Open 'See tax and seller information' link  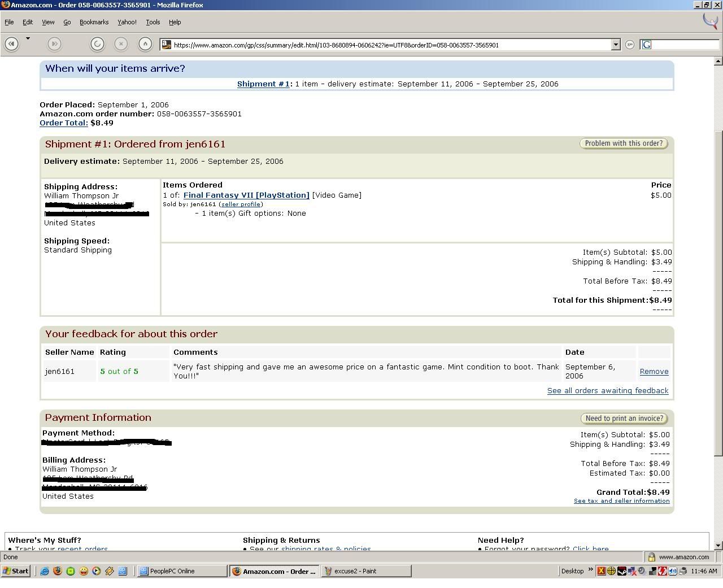point(621,501)
